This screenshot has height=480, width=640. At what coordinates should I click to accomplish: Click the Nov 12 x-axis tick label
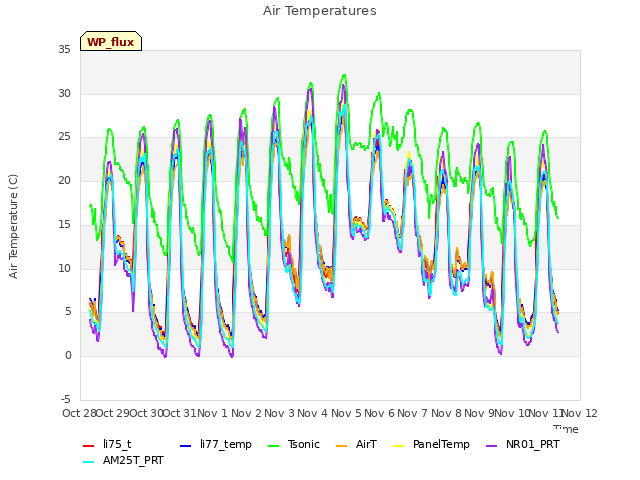[x=580, y=413]
